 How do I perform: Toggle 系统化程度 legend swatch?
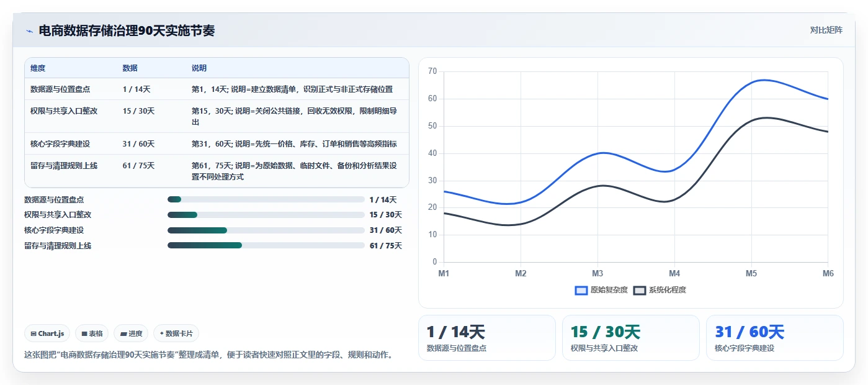[640, 290]
